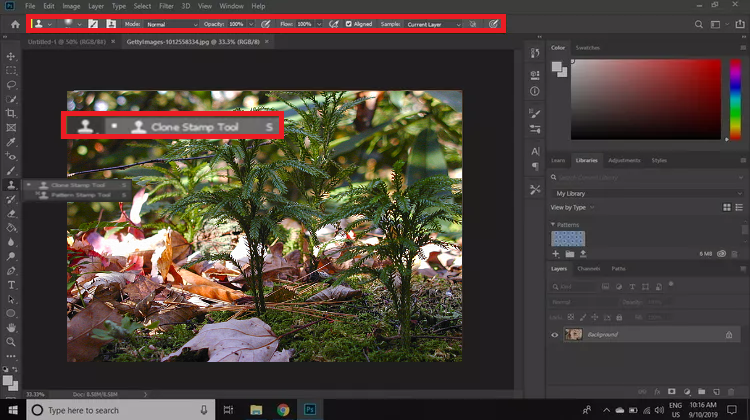Select the Zoom tool magnifier
The image size is (750, 420).
(x=11, y=341)
